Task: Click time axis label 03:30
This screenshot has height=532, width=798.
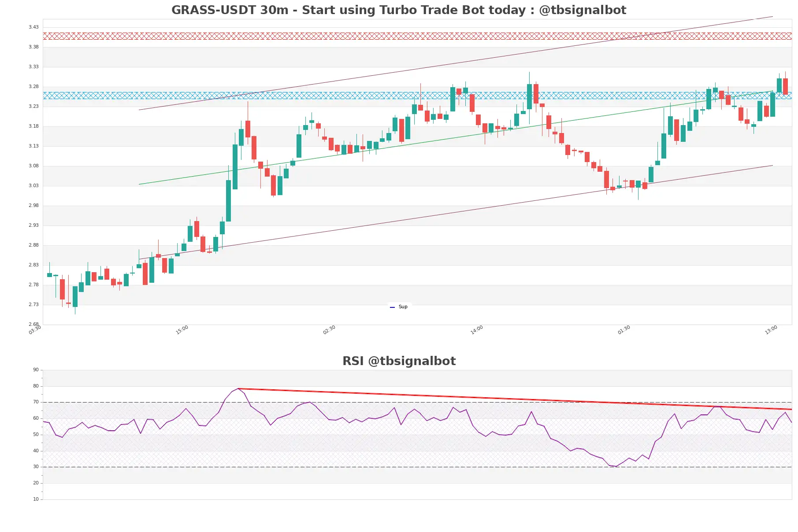Action: pos(35,330)
